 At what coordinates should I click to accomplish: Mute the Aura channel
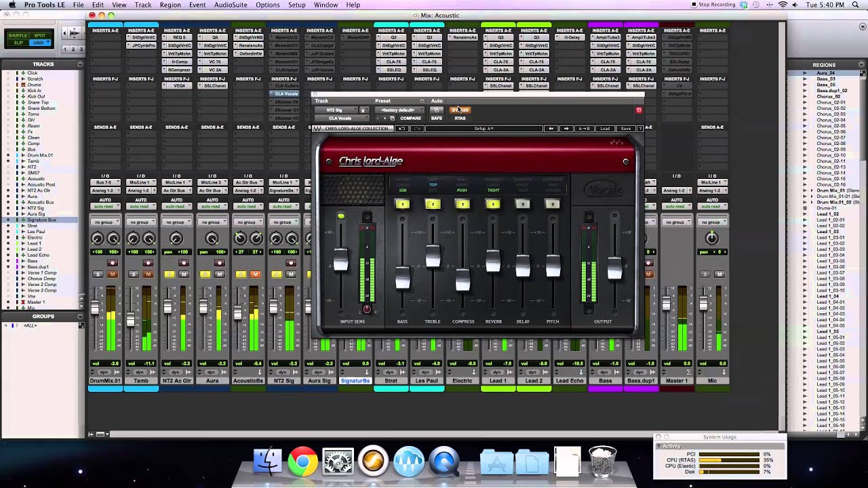coord(219,274)
